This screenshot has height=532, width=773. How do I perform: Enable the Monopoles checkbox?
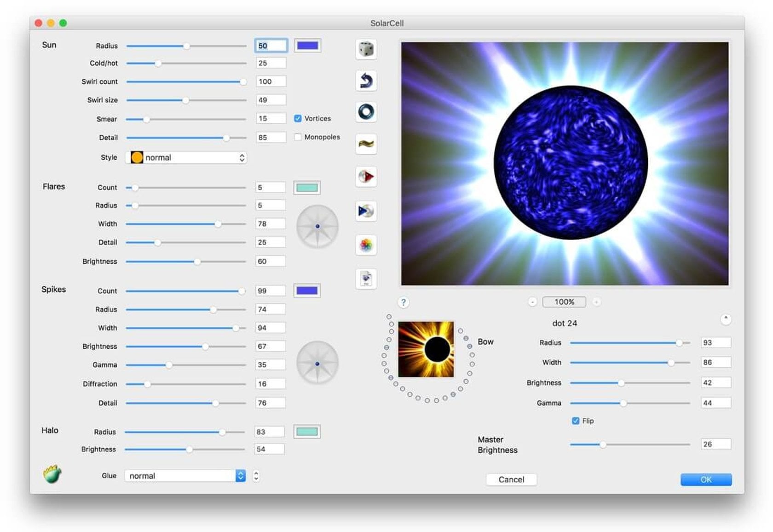point(298,137)
